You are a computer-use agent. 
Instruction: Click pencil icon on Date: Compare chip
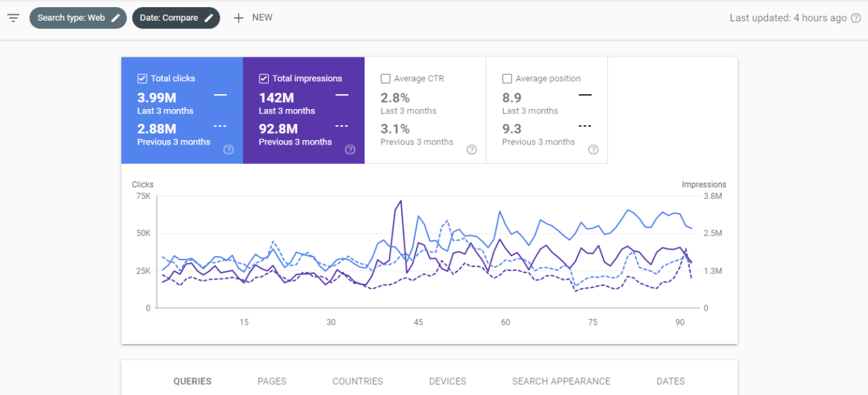click(209, 18)
